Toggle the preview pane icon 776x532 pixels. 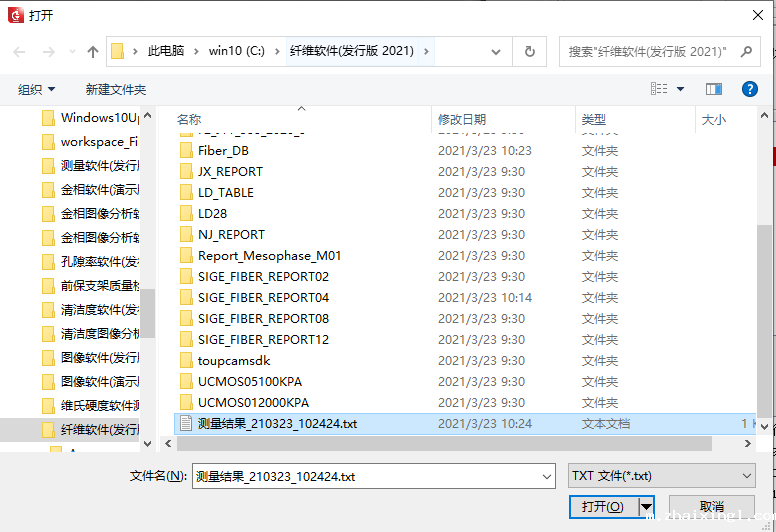point(713,89)
